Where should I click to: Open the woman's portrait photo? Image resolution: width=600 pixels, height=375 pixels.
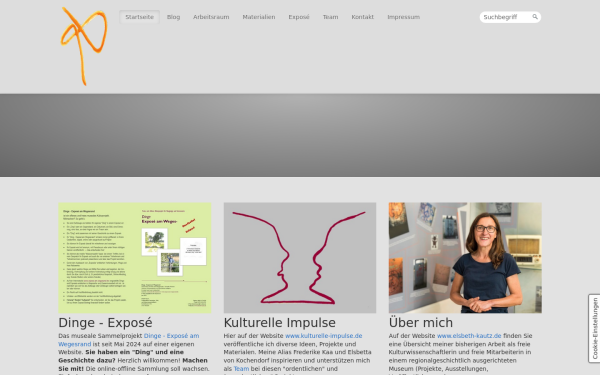465,258
